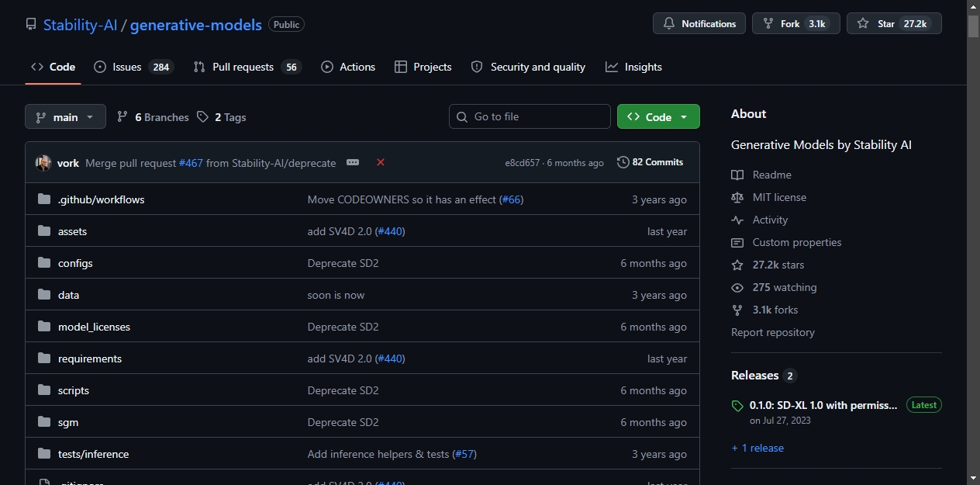The height and width of the screenshot is (485, 980).
Task: Open the Issues tab
Action: coord(133,67)
